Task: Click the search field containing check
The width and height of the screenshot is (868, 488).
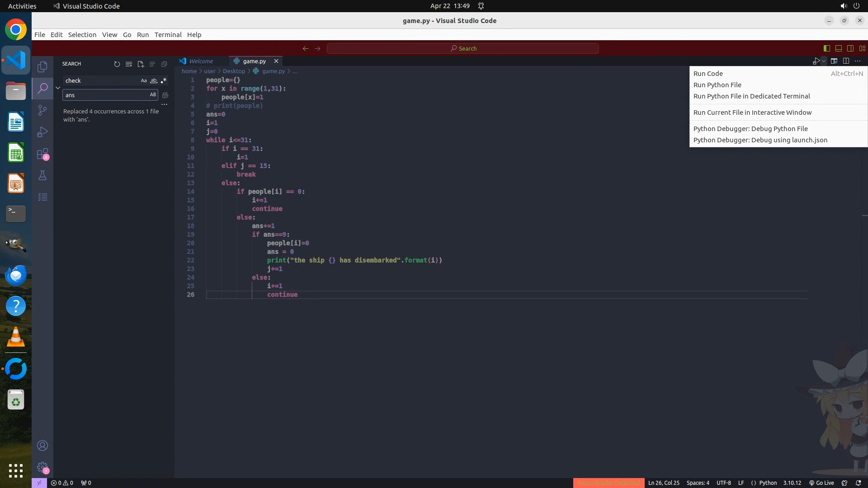Action: [x=101, y=80]
